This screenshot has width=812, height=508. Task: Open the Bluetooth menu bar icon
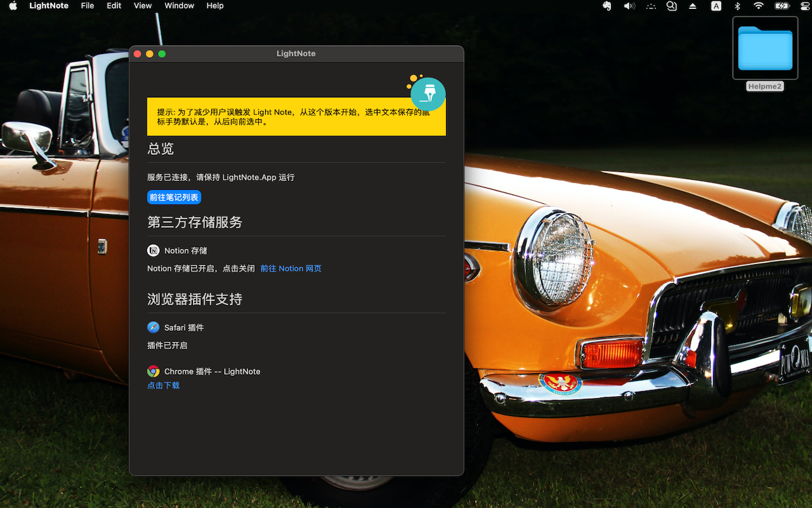737,6
